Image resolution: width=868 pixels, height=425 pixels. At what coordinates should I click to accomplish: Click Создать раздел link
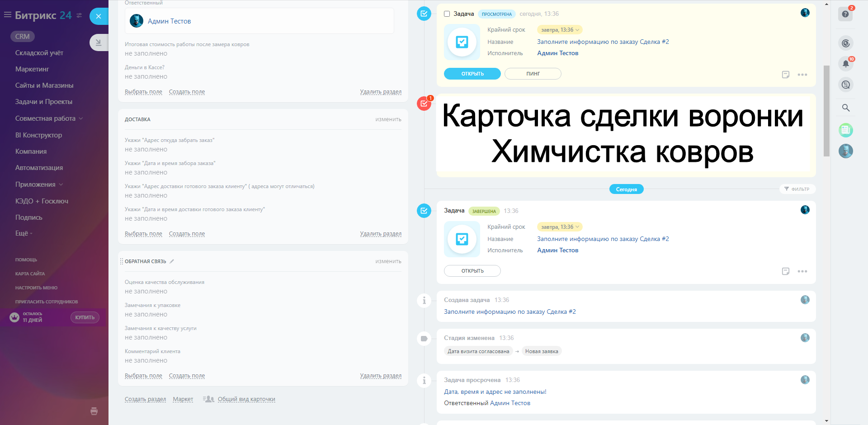point(145,399)
